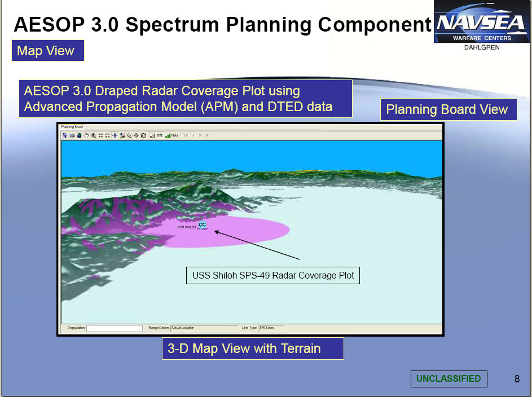
Task: Click the refresh arrows icon
Action: (x=143, y=135)
